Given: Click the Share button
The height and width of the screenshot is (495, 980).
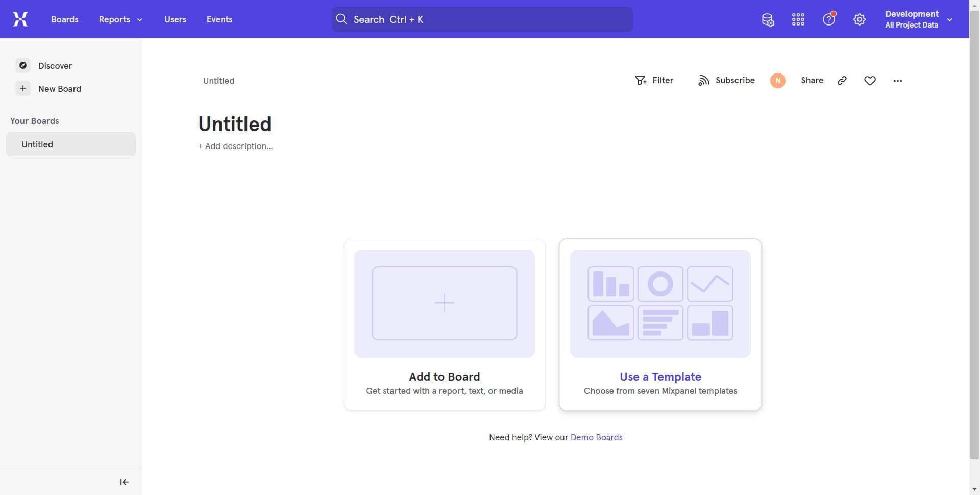Looking at the screenshot, I should [x=812, y=81].
